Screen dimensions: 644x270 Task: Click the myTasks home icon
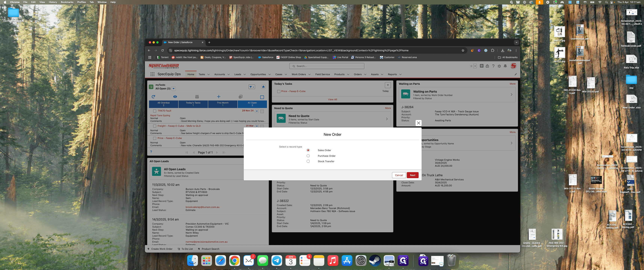(263, 87)
